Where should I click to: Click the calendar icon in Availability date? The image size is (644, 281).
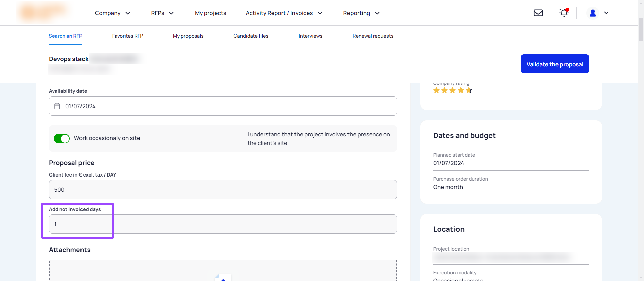(x=57, y=106)
